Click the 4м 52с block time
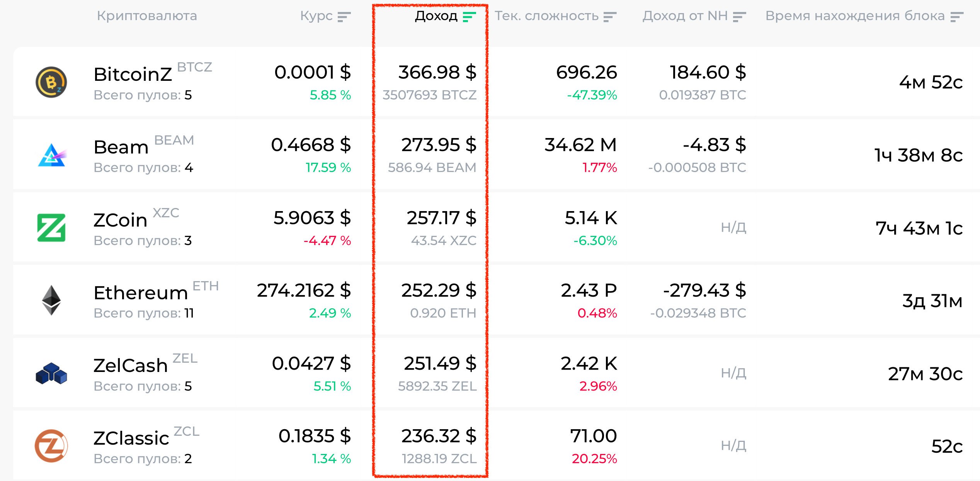Image resolution: width=980 pixels, height=481 pixels. point(931,82)
